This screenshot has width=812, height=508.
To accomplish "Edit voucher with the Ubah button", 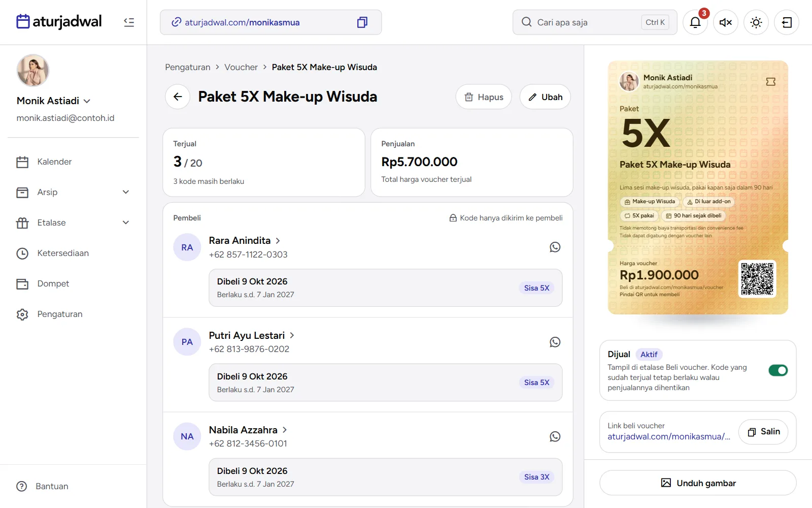I will tap(545, 97).
